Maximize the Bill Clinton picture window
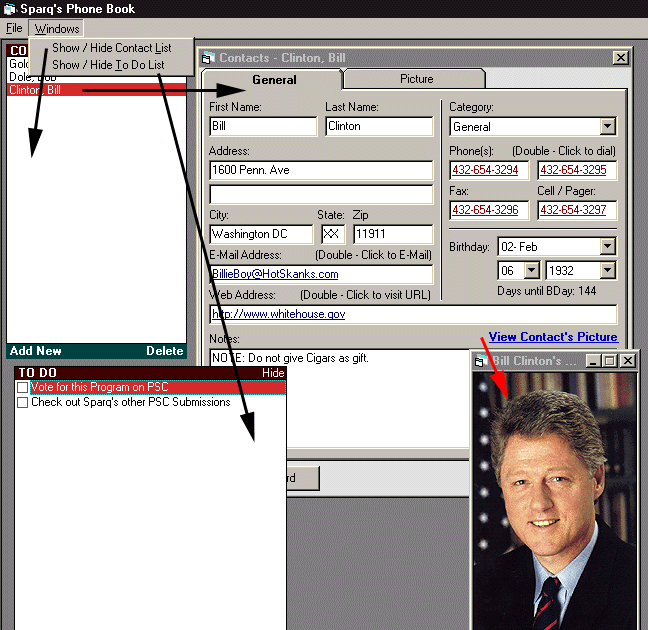 point(610,360)
